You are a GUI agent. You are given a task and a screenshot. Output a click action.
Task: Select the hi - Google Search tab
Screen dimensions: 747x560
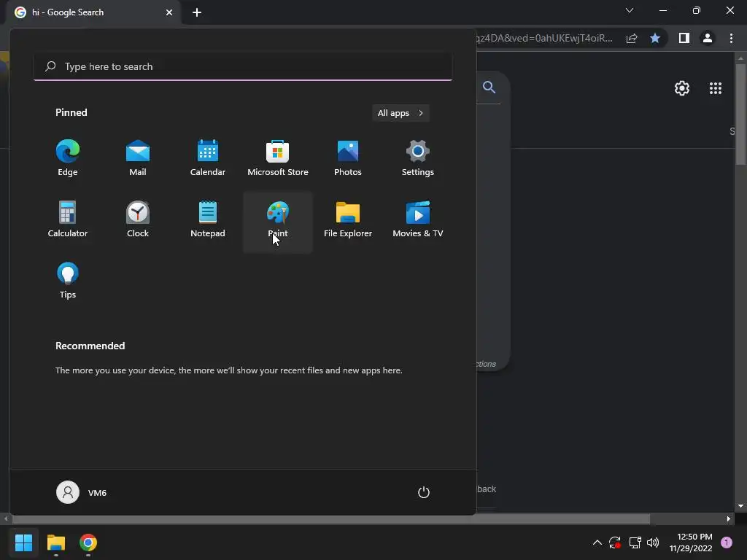click(x=93, y=12)
